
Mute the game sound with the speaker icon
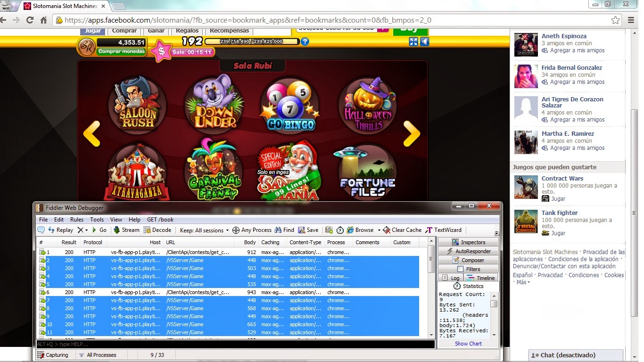point(425,41)
